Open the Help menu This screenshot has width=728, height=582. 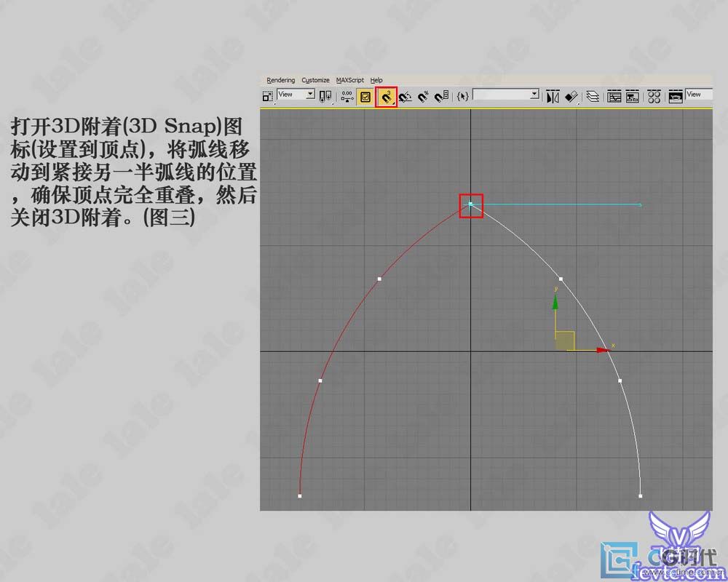tap(376, 80)
